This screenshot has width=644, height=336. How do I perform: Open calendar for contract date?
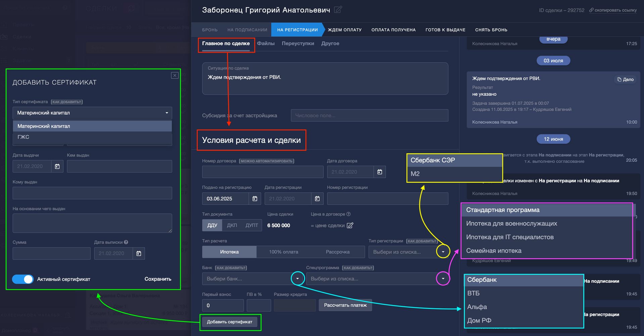(380, 172)
